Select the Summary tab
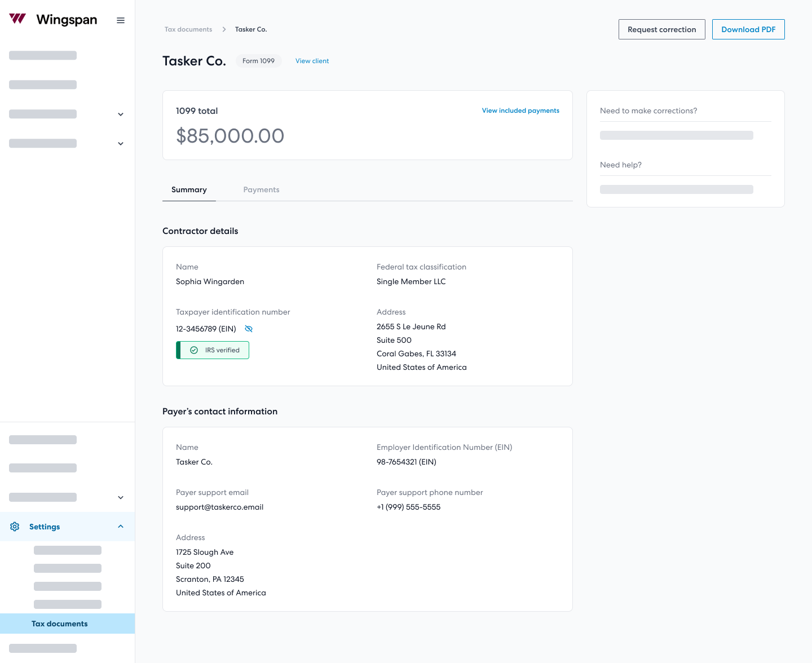Viewport: 812px width, 663px height. click(x=189, y=190)
